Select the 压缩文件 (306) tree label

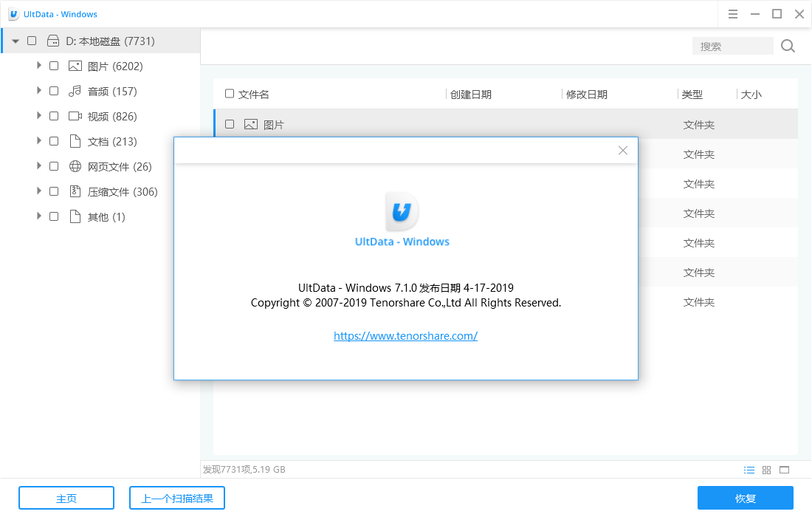123,192
